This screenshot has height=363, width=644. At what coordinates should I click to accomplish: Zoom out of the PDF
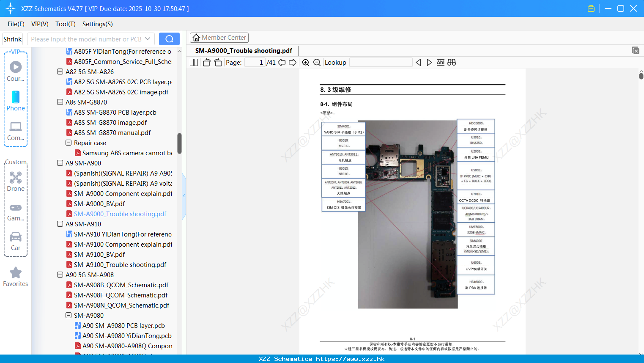coord(317,62)
